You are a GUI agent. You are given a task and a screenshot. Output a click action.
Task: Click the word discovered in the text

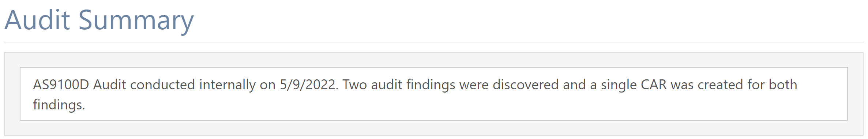[526, 85]
